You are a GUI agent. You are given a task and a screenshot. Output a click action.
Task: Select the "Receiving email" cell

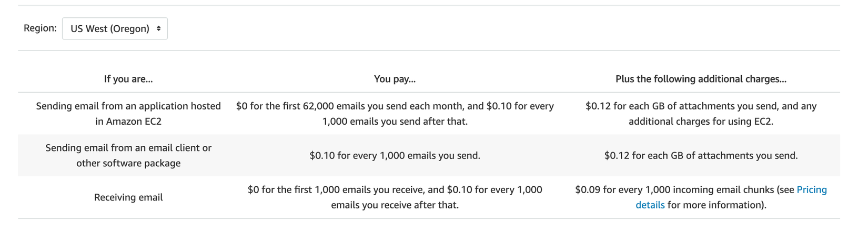(128, 197)
